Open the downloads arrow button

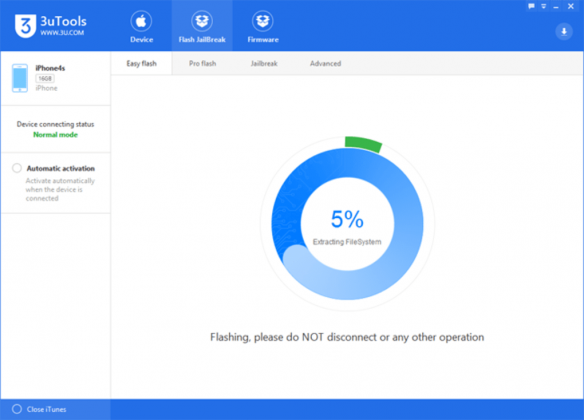[564, 31]
